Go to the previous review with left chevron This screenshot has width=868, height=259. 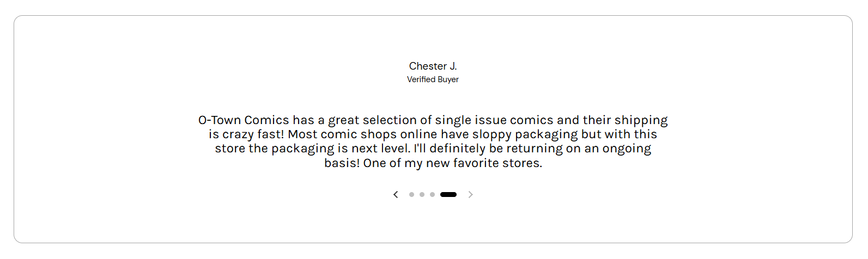coord(396,194)
